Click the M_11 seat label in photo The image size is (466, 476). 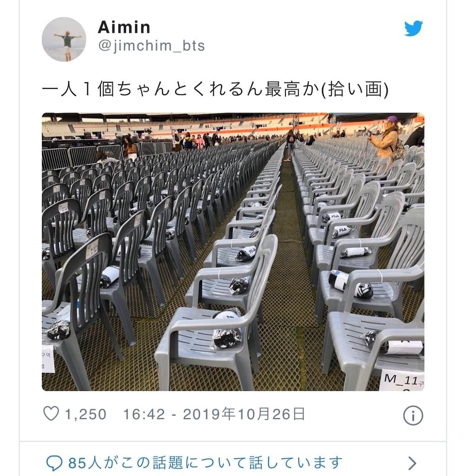[x=402, y=380]
